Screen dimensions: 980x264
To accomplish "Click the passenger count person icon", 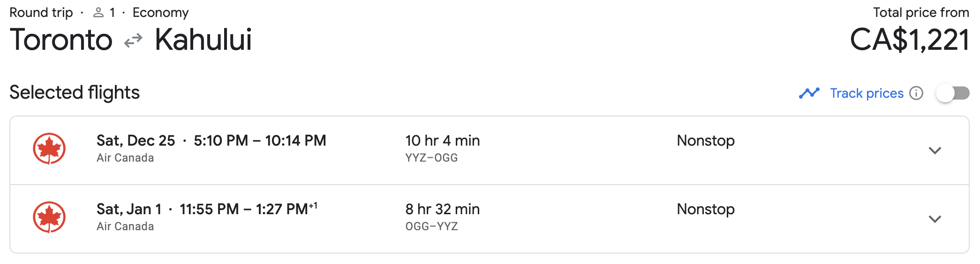I will coord(98,13).
